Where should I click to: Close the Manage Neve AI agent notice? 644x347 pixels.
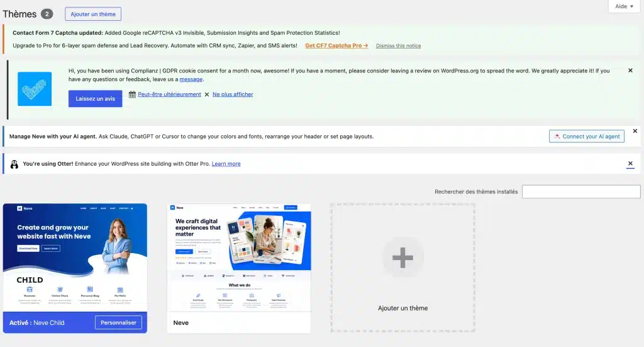[x=635, y=131]
